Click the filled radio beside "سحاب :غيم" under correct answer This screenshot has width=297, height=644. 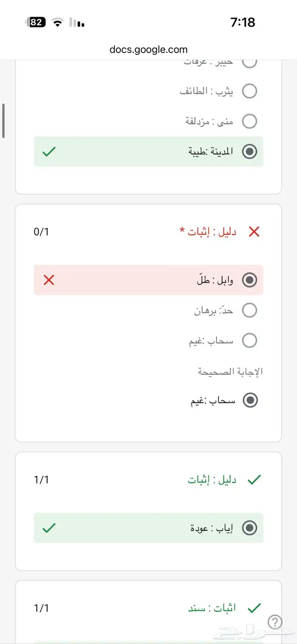pos(250,400)
